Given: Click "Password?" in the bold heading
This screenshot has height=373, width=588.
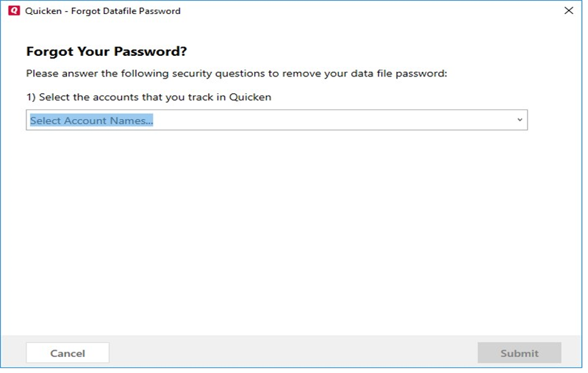Looking at the screenshot, I should [x=159, y=51].
